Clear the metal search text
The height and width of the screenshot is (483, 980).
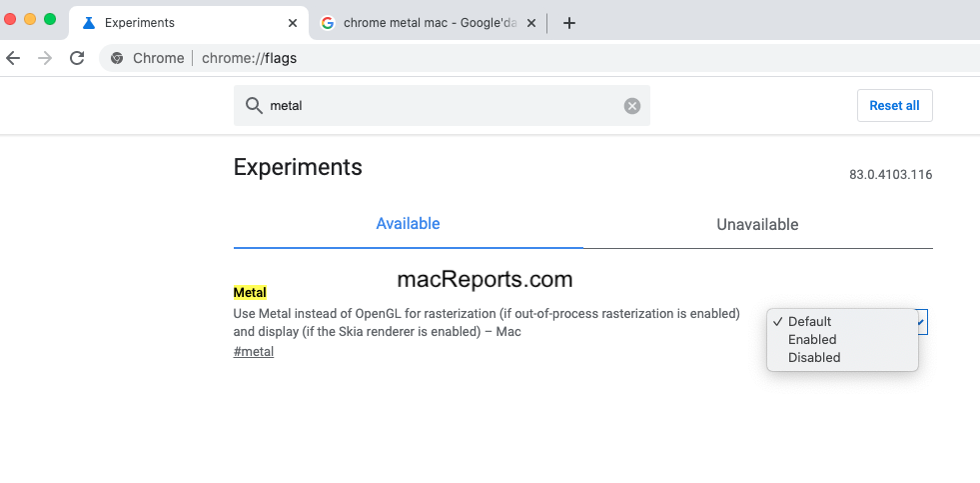(x=632, y=106)
